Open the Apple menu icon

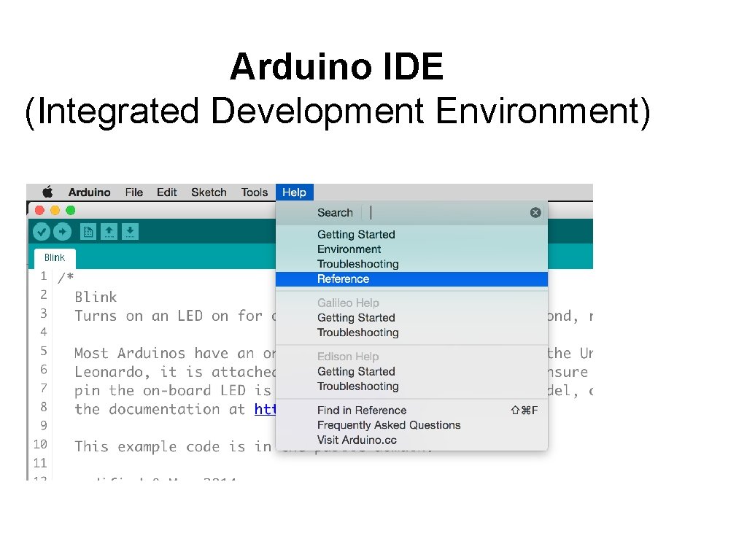click(47, 192)
